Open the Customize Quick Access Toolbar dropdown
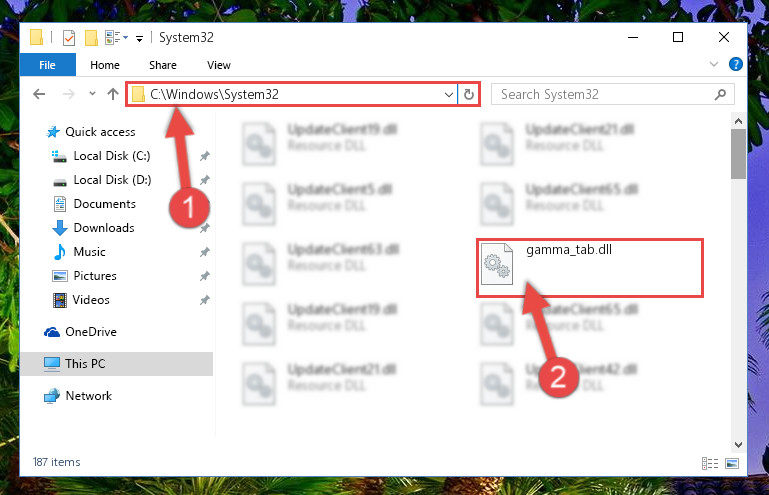Image resolution: width=769 pixels, height=495 pixels. pos(140,38)
